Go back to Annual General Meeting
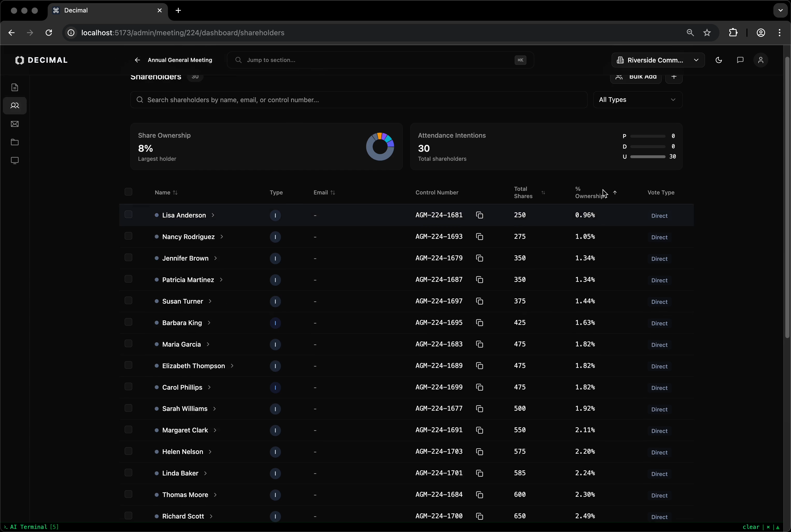791x532 pixels. coord(137,60)
